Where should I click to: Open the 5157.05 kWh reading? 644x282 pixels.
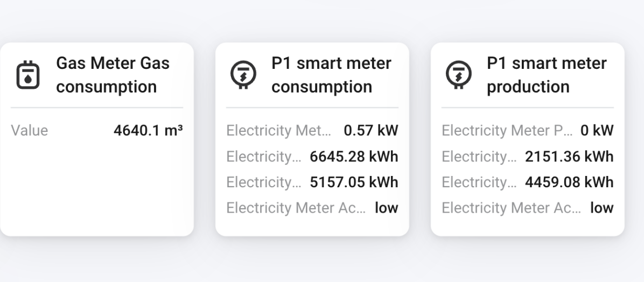click(x=354, y=182)
